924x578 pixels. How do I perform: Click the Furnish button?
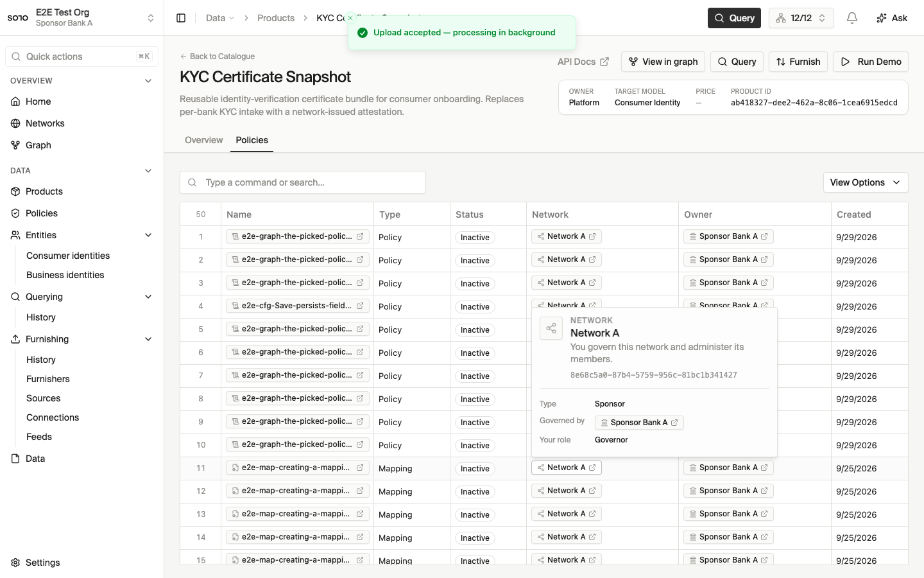pos(798,62)
